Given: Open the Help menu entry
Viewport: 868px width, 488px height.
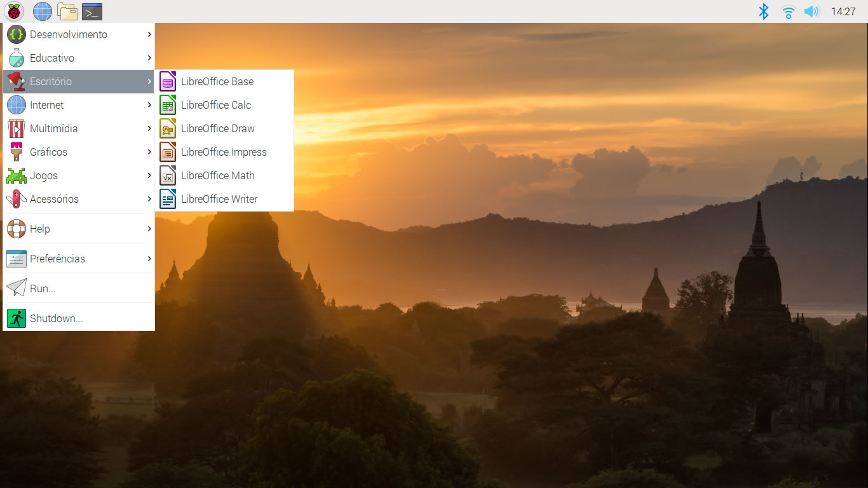Looking at the screenshot, I should click(x=79, y=229).
